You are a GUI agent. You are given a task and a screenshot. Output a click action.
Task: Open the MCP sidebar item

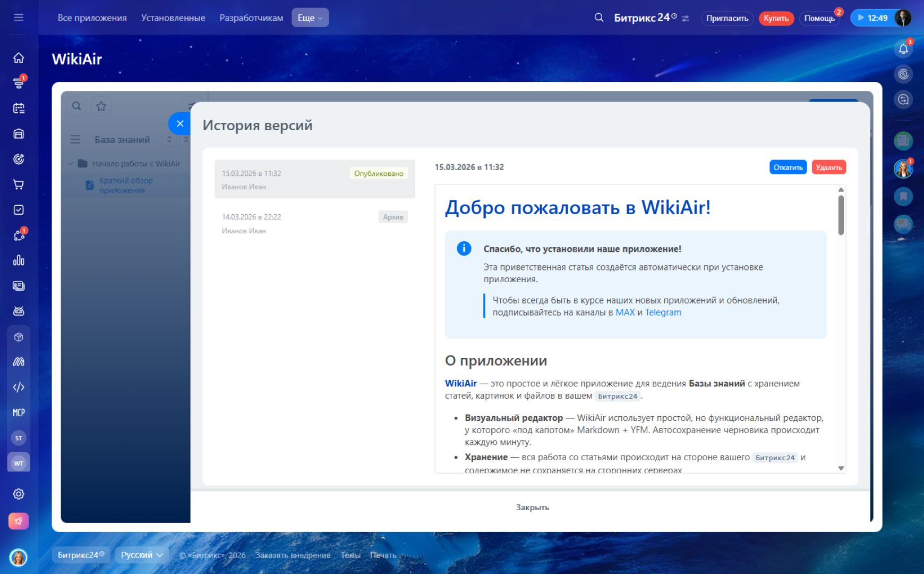point(19,412)
